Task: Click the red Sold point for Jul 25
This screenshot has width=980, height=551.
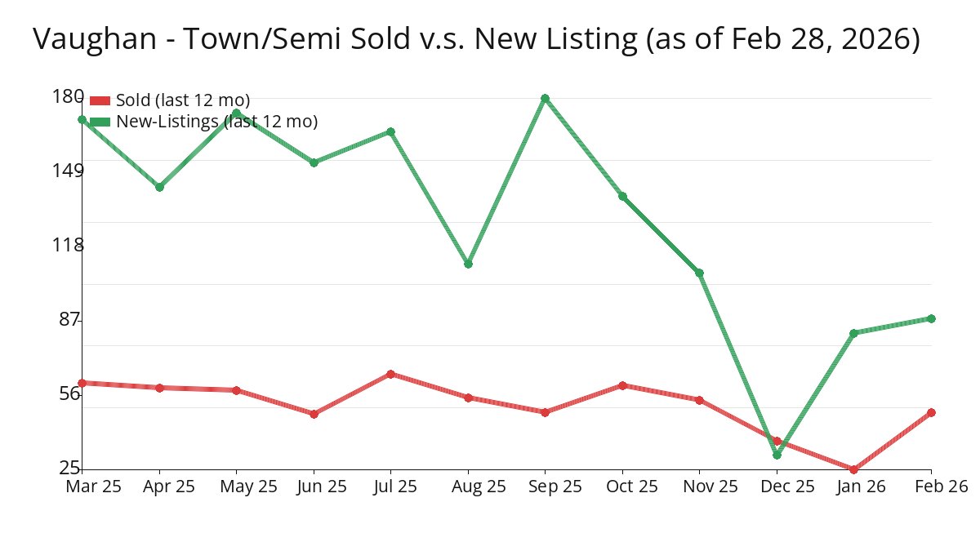Action: point(391,374)
